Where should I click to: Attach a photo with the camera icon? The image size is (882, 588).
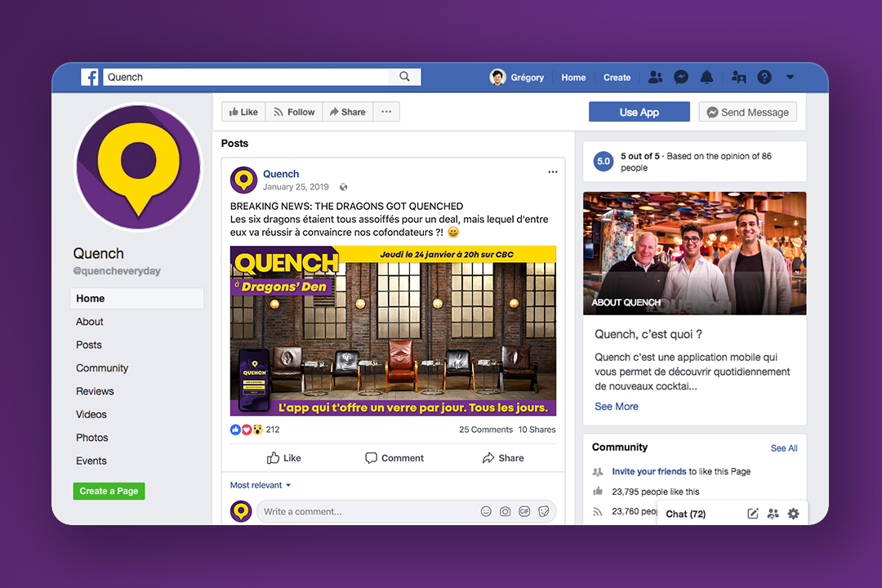pos(506,511)
